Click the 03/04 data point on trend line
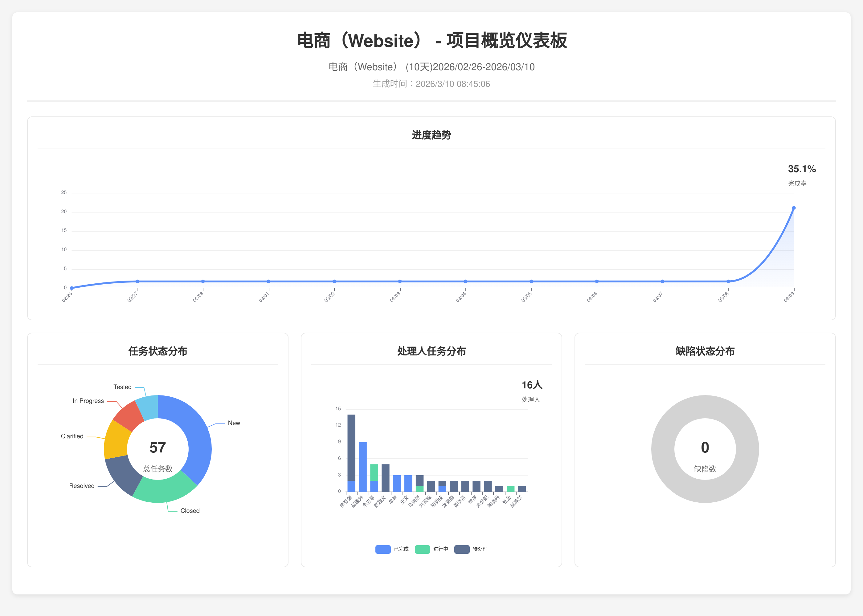This screenshot has height=616, width=863. (x=466, y=282)
